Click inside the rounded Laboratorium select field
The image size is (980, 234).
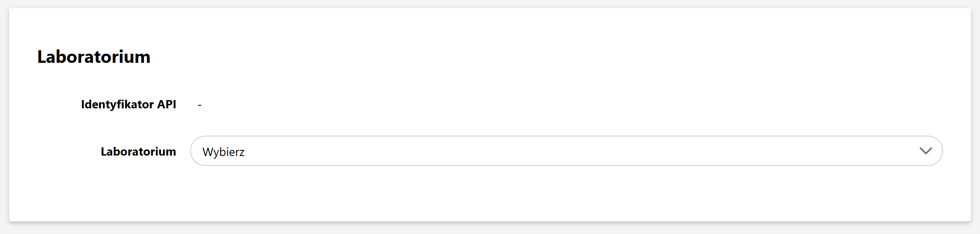(566, 151)
